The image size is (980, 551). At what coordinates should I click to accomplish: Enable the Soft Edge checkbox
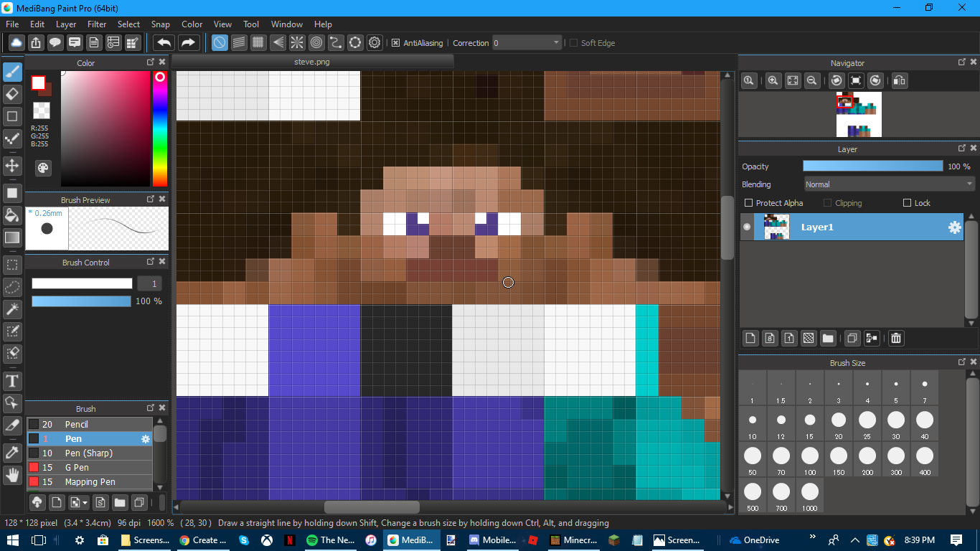tap(573, 43)
